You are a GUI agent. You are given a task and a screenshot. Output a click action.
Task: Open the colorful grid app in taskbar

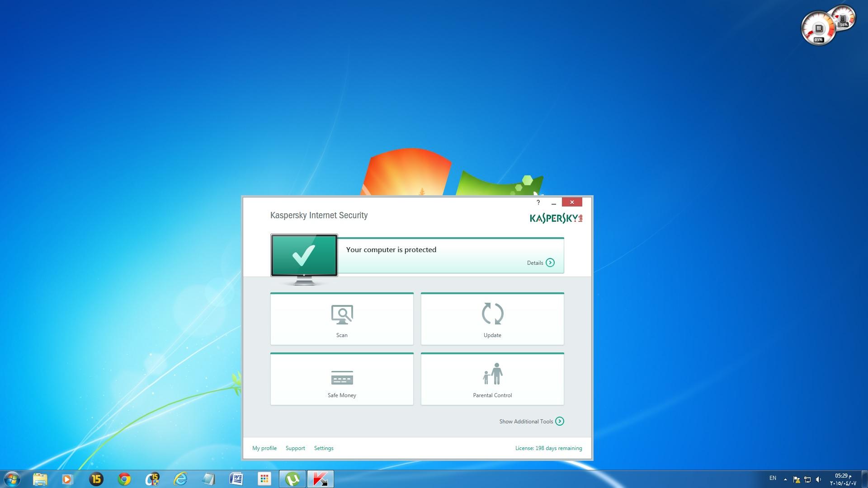[x=264, y=479]
